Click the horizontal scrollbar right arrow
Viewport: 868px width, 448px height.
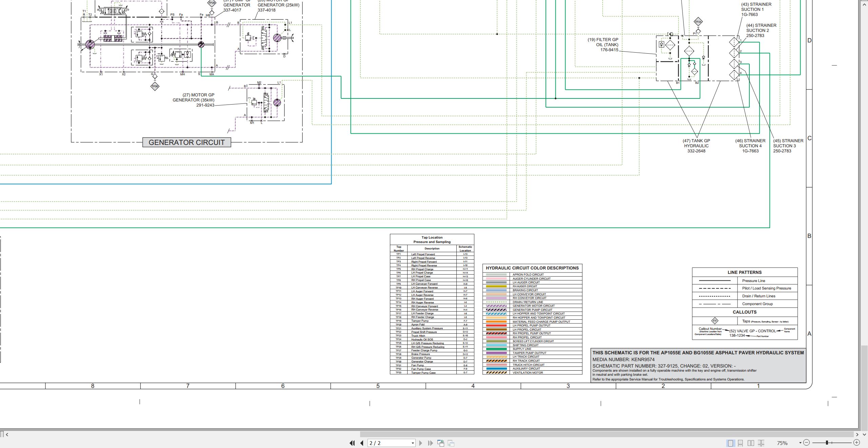pos(857,434)
